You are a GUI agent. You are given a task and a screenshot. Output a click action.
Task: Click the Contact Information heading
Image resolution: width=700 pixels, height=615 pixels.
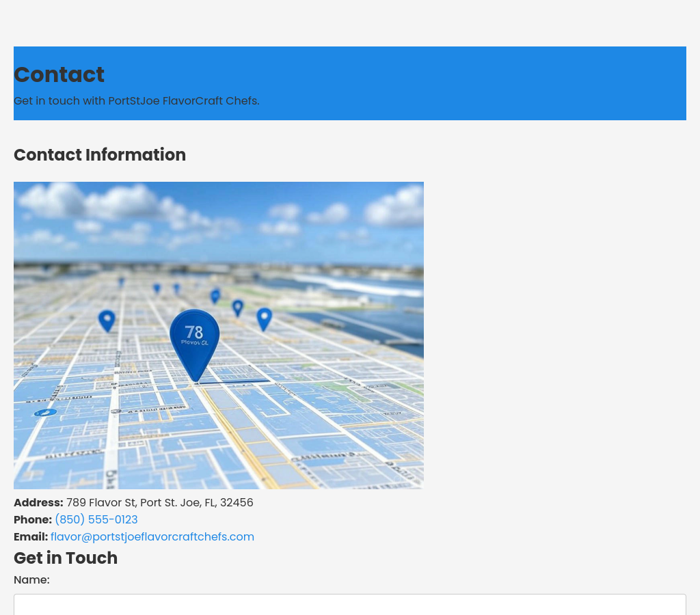coord(100,155)
